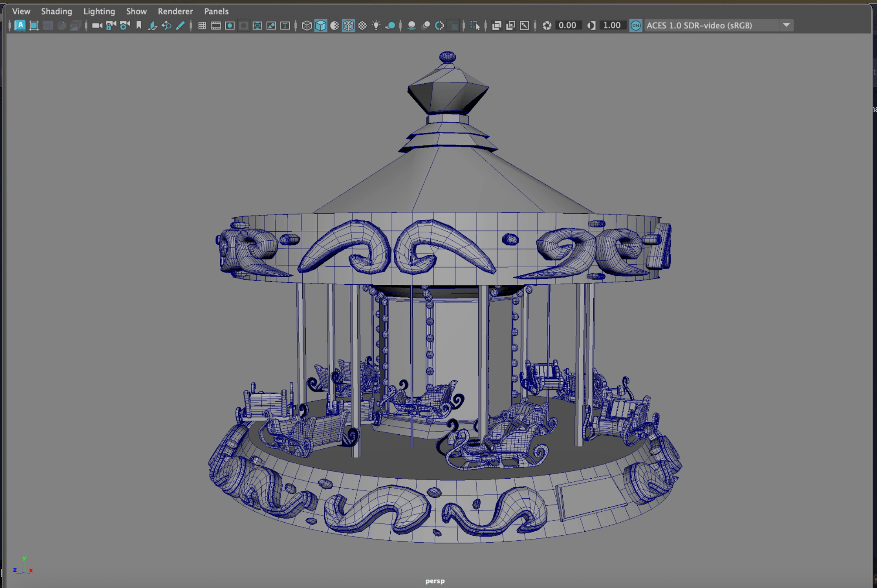Click the image plane icon
The image size is (877, 588).
pos(153,25)
